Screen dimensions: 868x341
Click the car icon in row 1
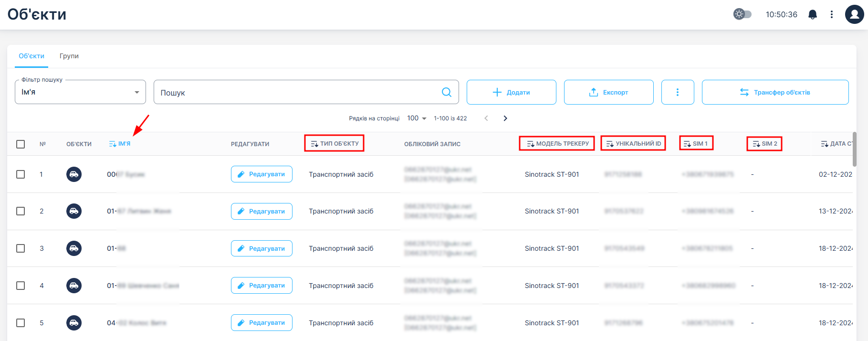click(74, 174)
